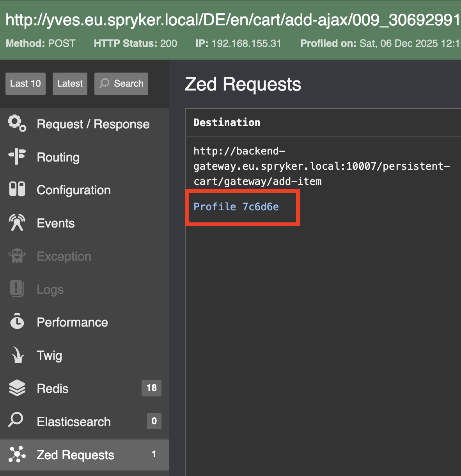Click the Zed Requests network icon
This screenshot has width=461, height=476.
(x=16, y=454)
